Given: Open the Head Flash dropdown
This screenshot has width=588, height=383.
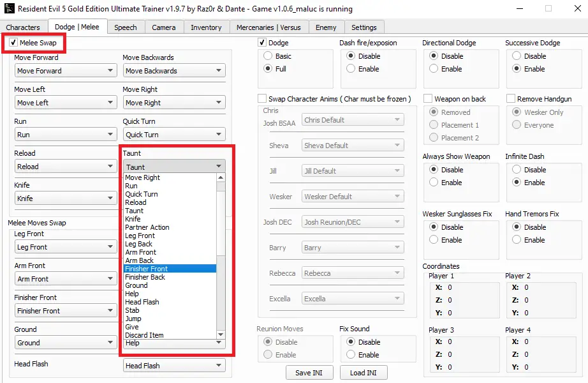Looking at the screenshot, I should (174, 365).
